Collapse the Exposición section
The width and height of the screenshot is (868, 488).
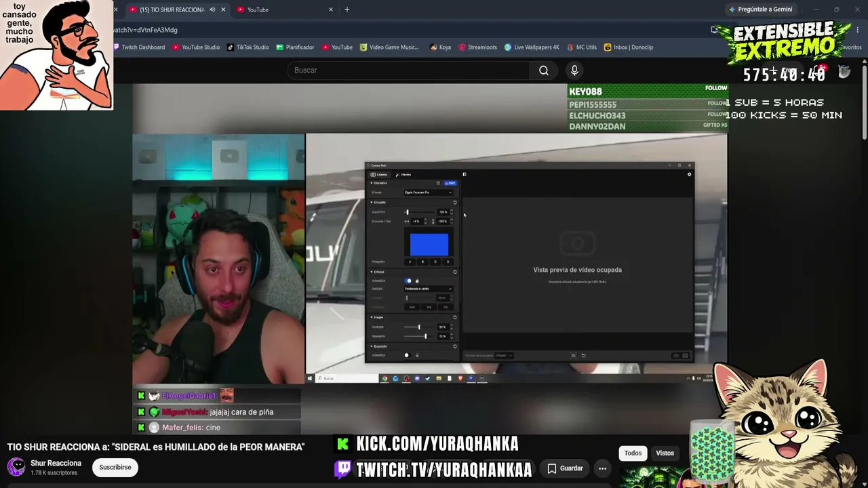click(x=372, y=346)
